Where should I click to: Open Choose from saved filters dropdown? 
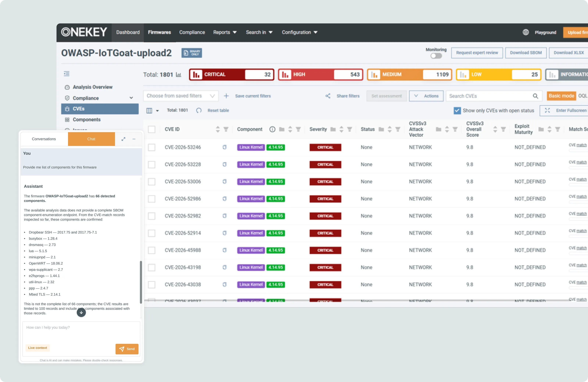[x=181, y=96]
